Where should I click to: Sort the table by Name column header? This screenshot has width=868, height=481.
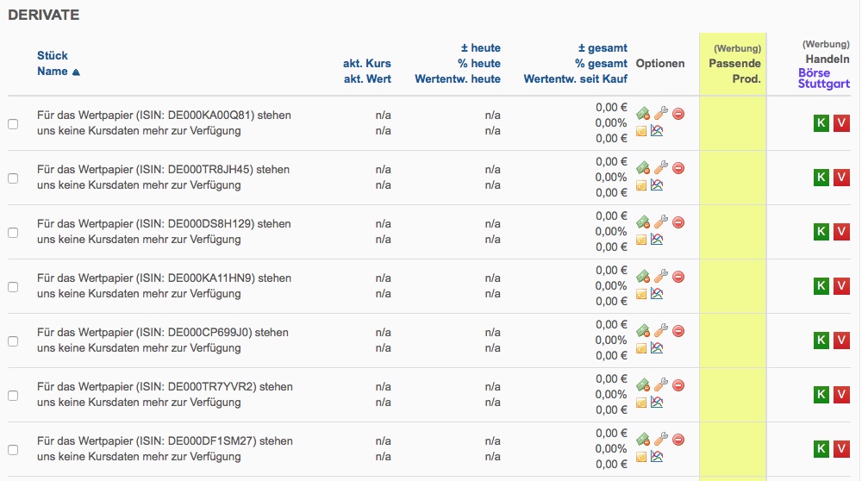tap(52, 71)
